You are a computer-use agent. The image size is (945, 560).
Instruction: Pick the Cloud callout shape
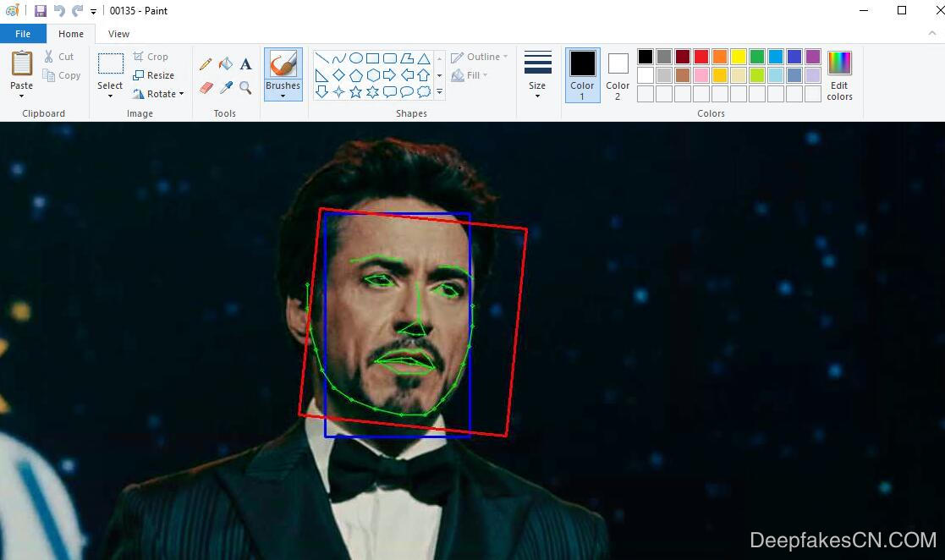click(x=425, y=91)
